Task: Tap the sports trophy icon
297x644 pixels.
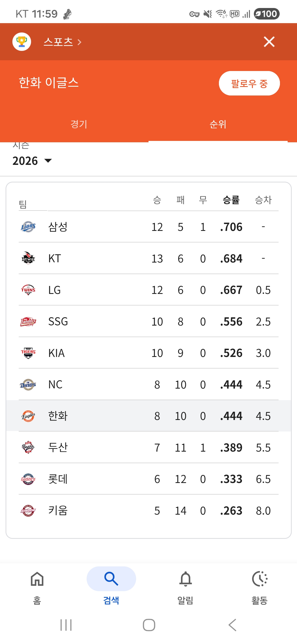Action: click(x=22, y=42)
